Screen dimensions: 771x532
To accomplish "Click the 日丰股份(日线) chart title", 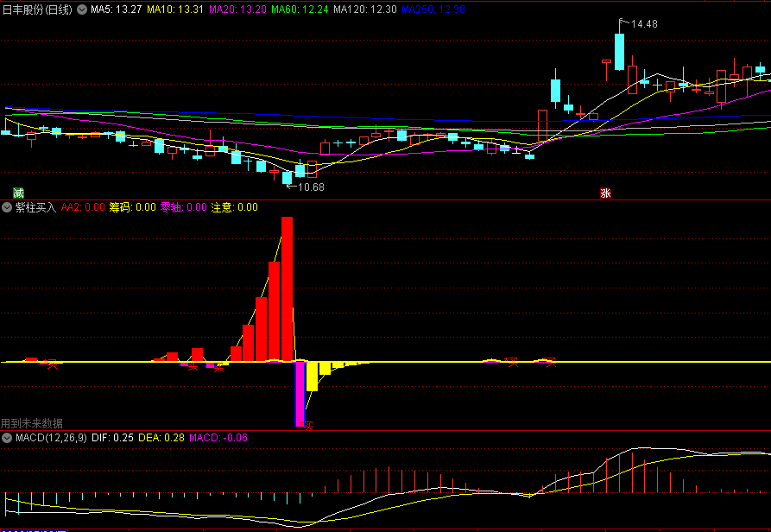I will [x=37, y=9].
